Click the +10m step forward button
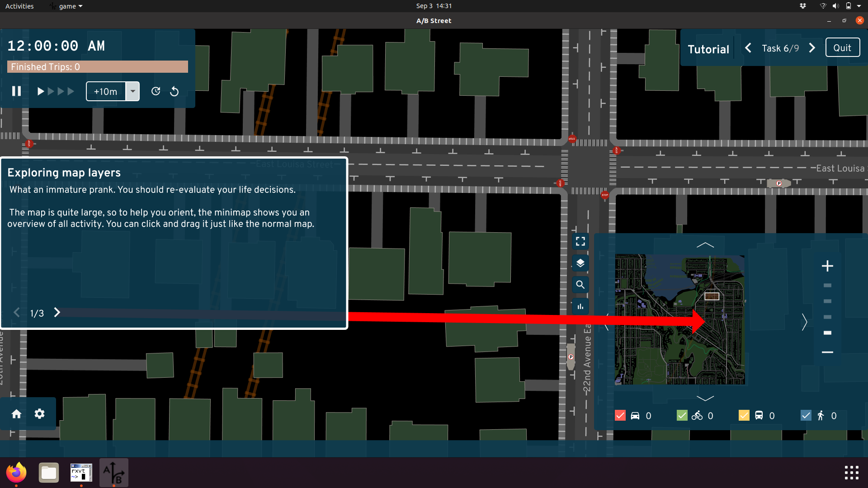 (106, 91)
